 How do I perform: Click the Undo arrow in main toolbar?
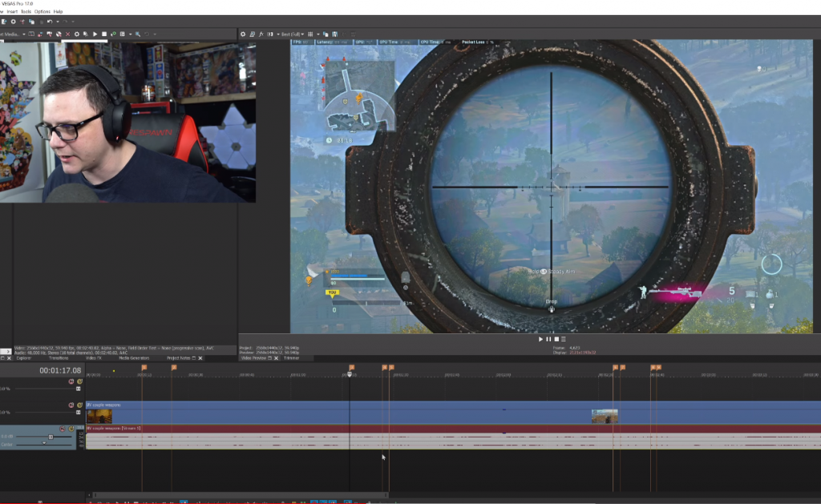point(50,22)
